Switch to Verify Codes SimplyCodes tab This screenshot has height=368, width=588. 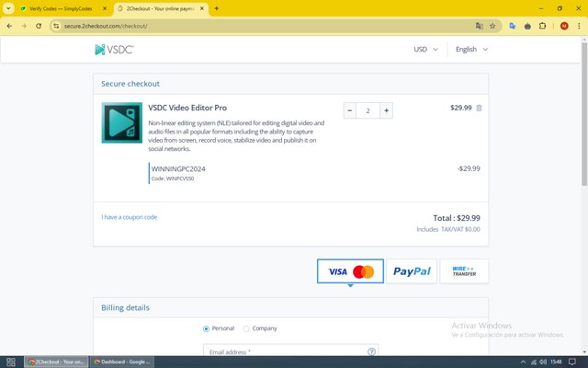(60, 8)
